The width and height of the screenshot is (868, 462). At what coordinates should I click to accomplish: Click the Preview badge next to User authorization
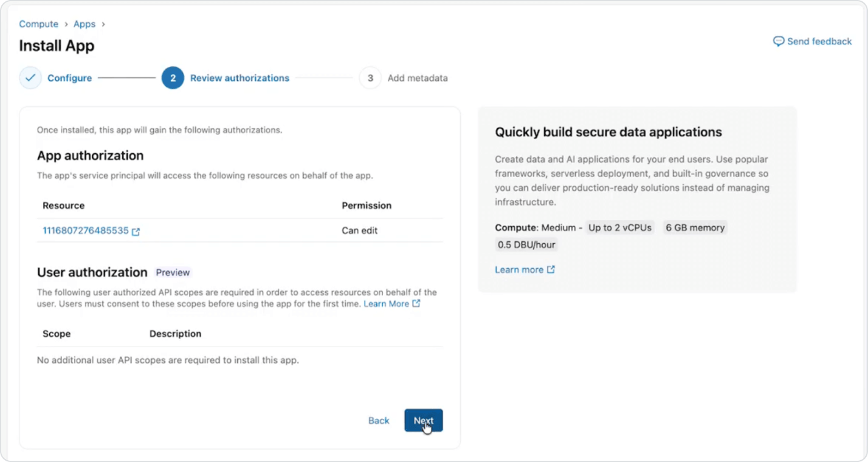point(173,272)
